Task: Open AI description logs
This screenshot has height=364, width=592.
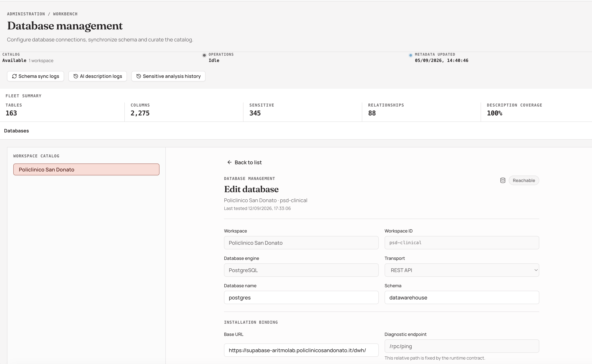Action: pos(97,76)
